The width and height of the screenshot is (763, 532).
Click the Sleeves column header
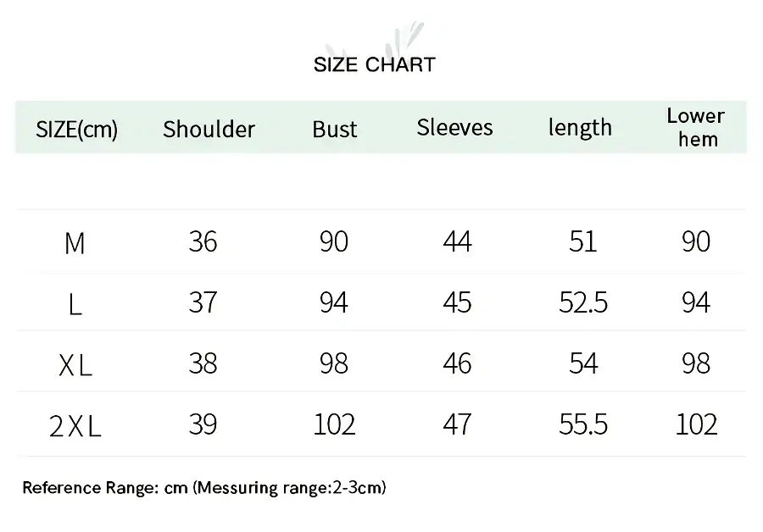click(x=454, y=128)
